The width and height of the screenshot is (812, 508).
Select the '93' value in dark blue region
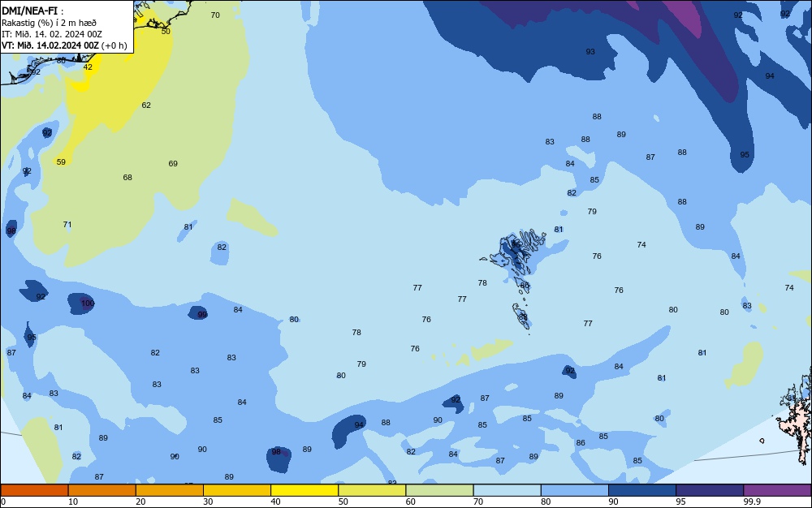coord(590,52)
